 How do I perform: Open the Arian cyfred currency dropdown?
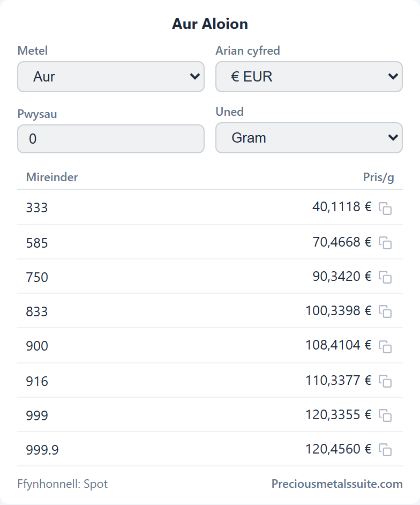tap(309, 77)
